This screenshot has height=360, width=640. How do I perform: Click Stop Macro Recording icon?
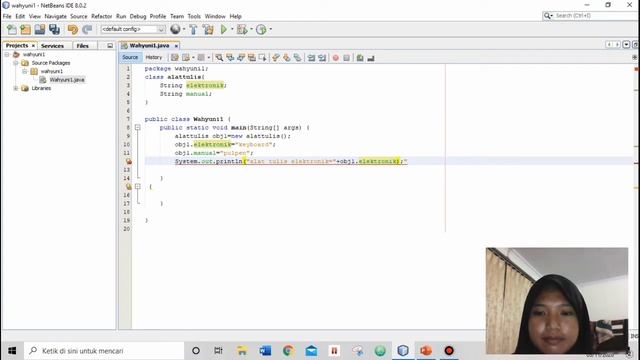(x=347, y=58)
